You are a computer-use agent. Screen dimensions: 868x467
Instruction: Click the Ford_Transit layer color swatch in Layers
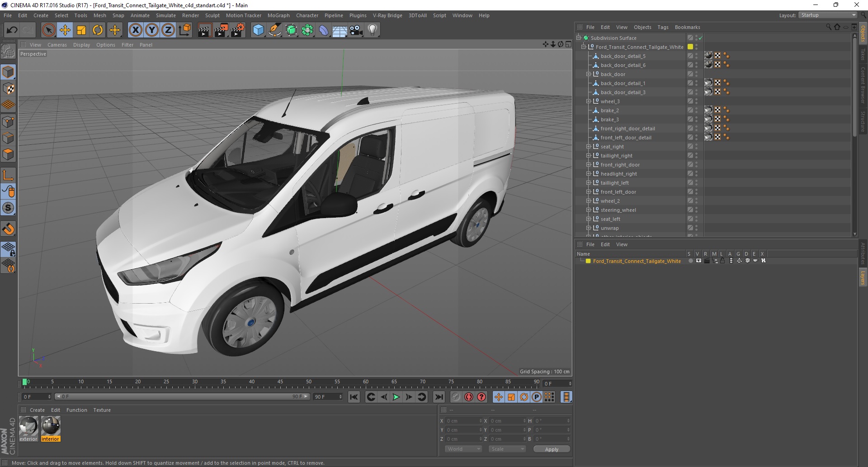pos(588,261)
